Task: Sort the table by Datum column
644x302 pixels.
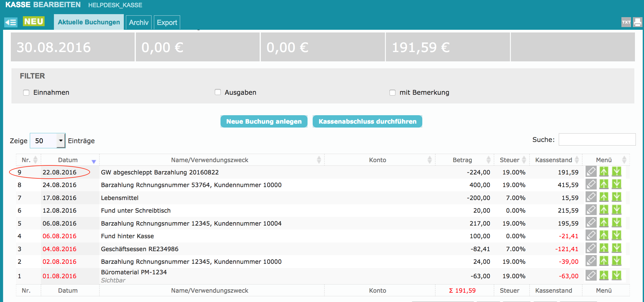Action: [x=68, y=160]
